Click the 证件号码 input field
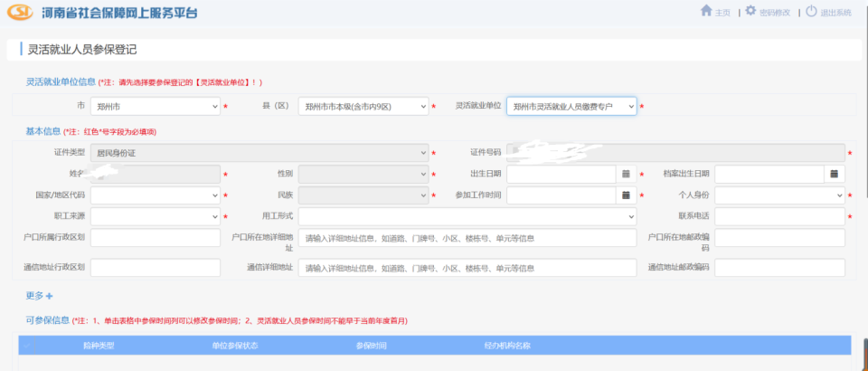Viewport: 868px width, 371px height. tap(675, 153)
